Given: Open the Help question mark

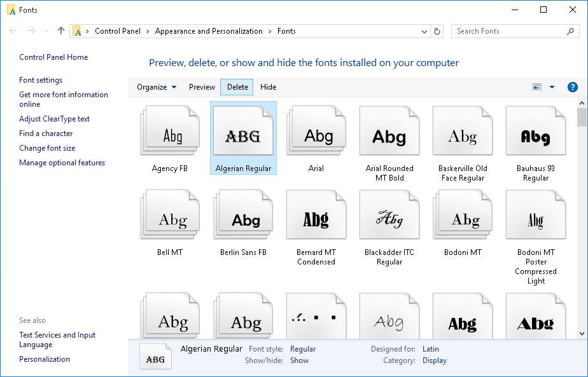Looking at the screenshot, I should pyautogui.click(x=572, y=86).
